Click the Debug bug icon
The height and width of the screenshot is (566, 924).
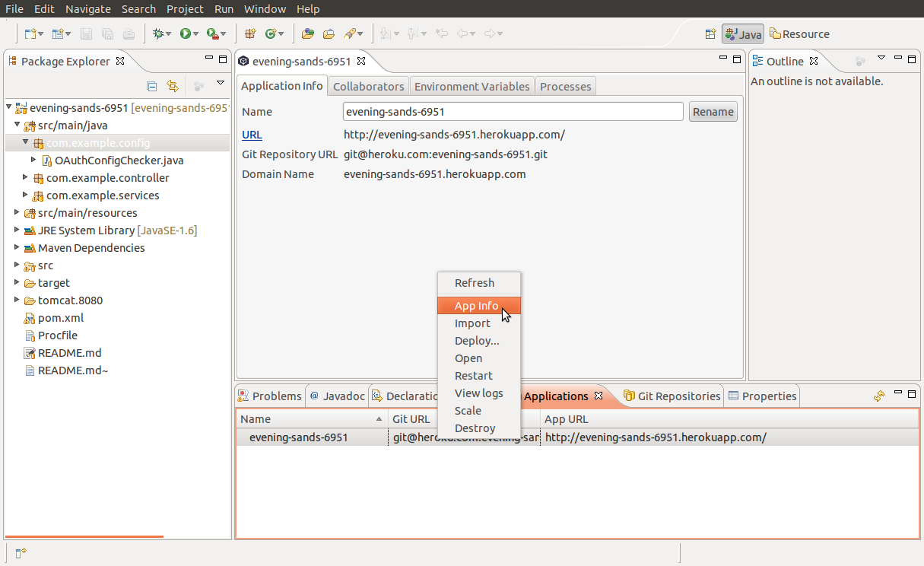coord(158,33)
